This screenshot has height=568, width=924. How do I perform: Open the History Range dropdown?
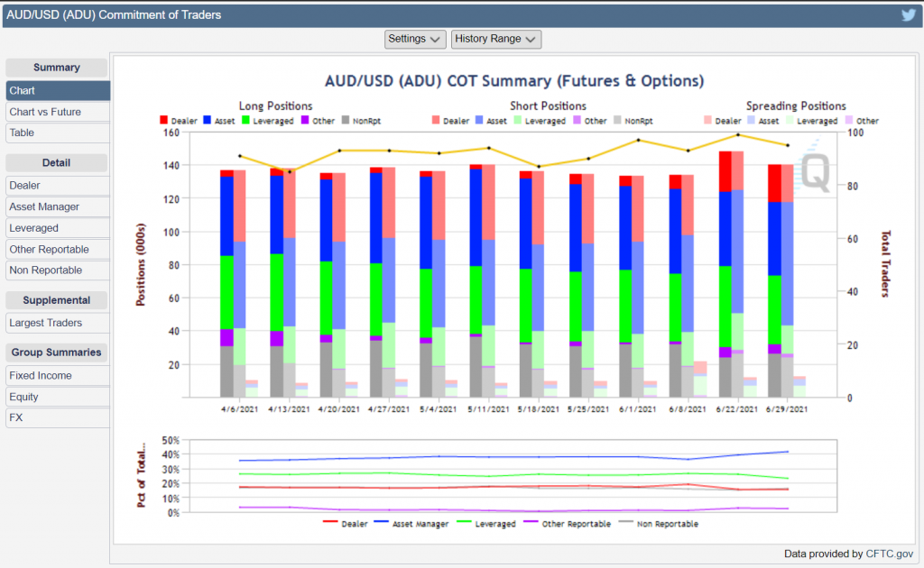click(x=496, y=39)
